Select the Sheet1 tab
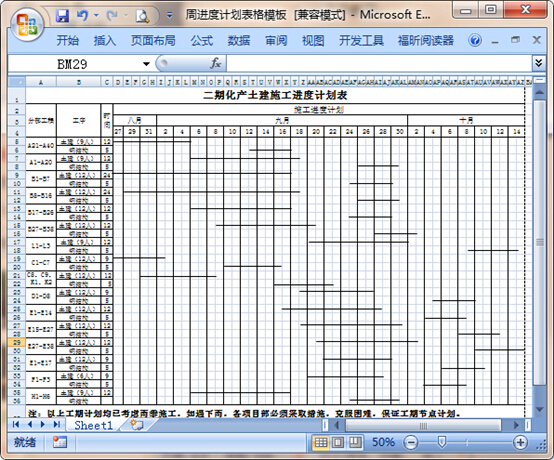 coord(93,425)
